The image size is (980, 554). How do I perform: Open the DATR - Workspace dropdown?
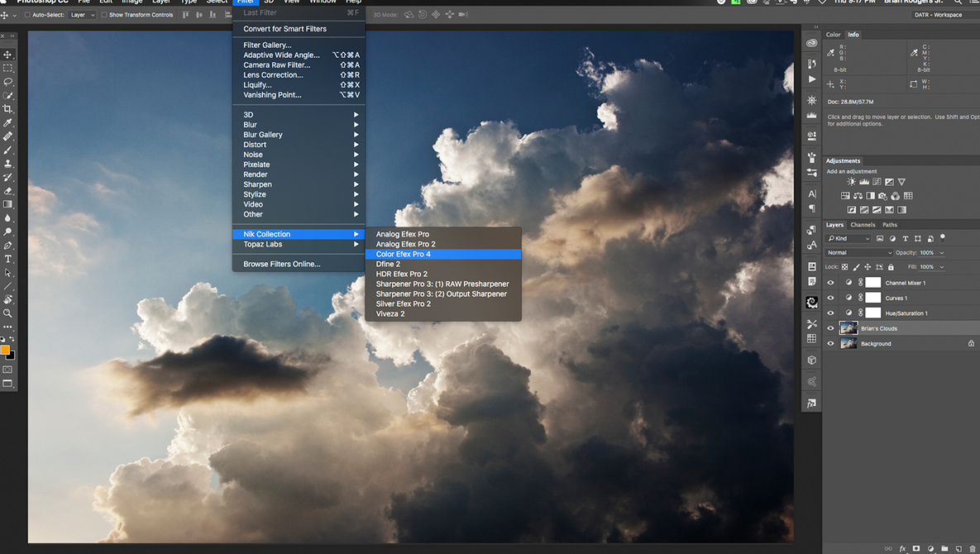point(943,15)
